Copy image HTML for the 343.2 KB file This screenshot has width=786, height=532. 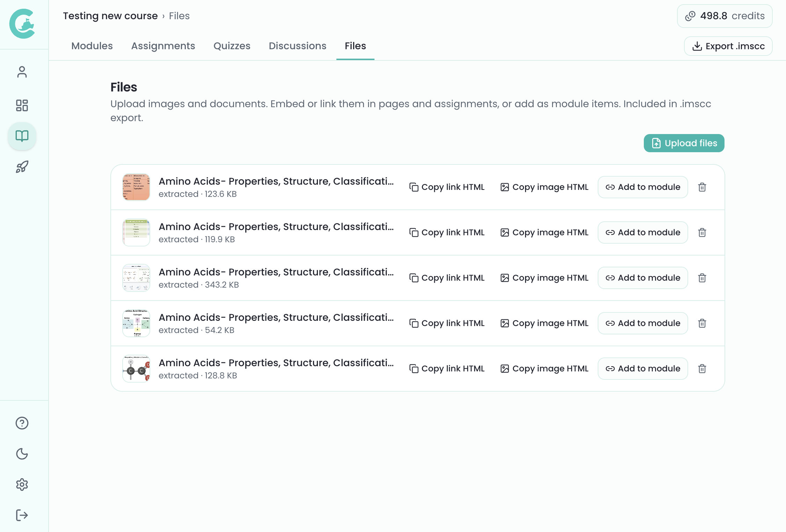[x=544, y=278]
